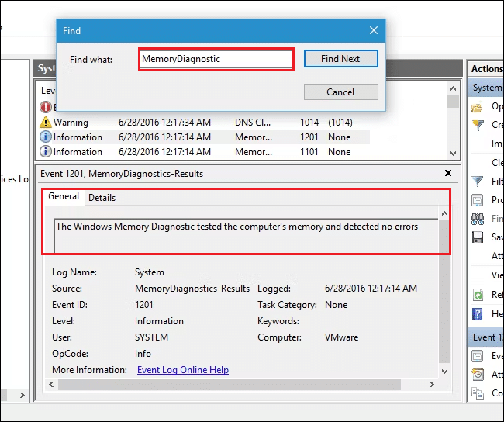Click the event description scrollbar up arrow

click(444, 213)
